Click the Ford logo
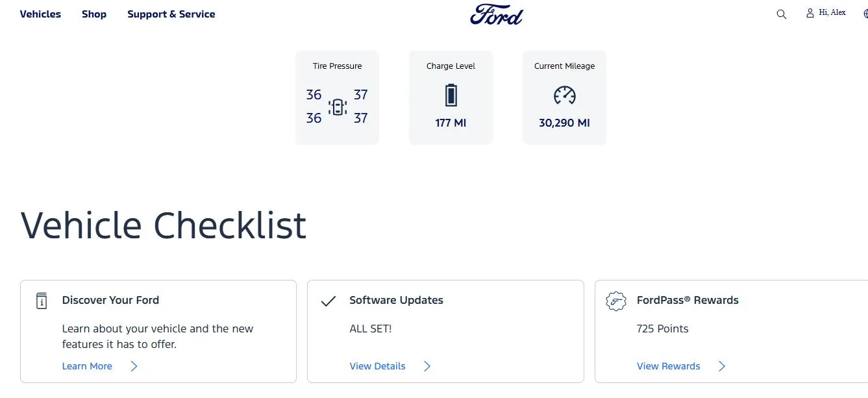Screen dimensions: 868x398 point(497,14)
